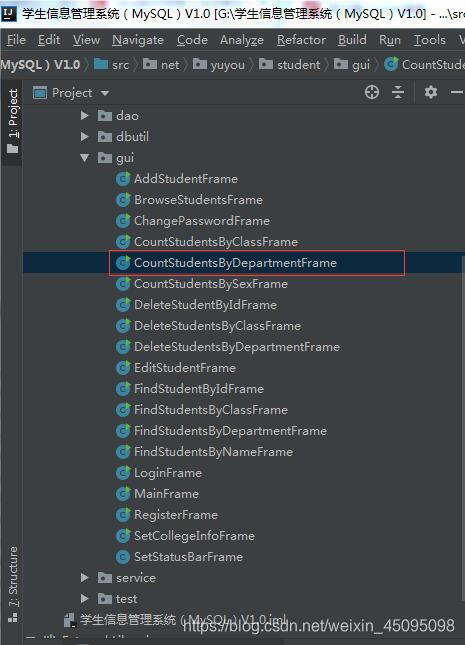Expand the service package
Screen dimensions: 465x645
pyautogui.click(x=85, y=578)
